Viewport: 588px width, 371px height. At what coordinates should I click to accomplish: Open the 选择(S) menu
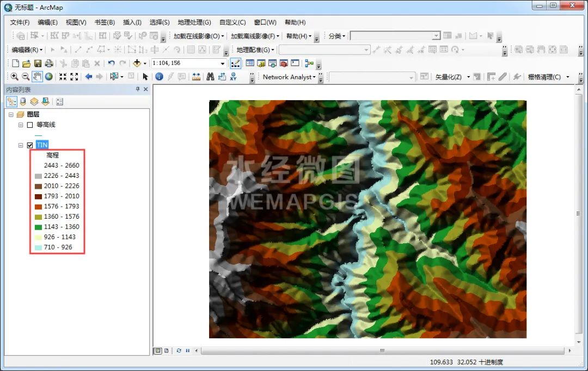(x=160, y=22)
